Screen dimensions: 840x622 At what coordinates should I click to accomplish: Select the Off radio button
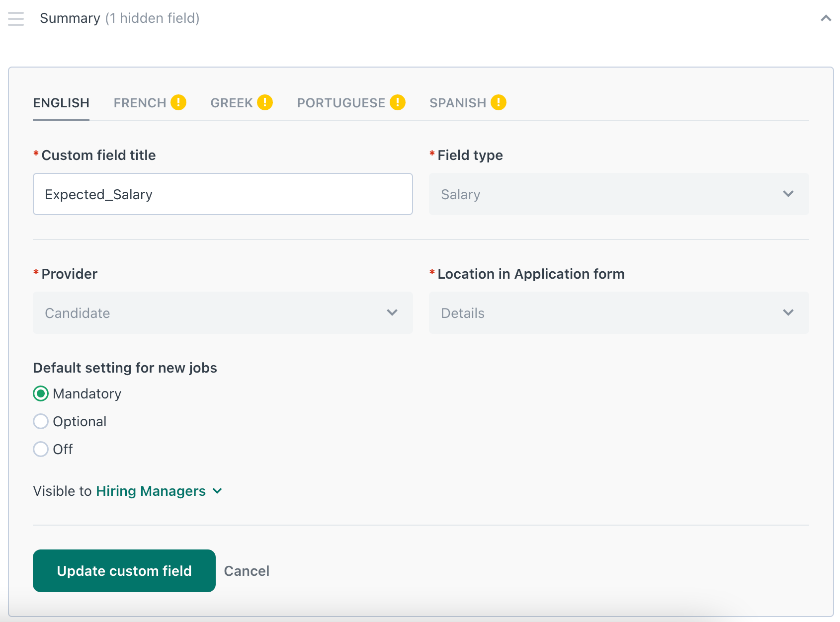coord(41,449)
